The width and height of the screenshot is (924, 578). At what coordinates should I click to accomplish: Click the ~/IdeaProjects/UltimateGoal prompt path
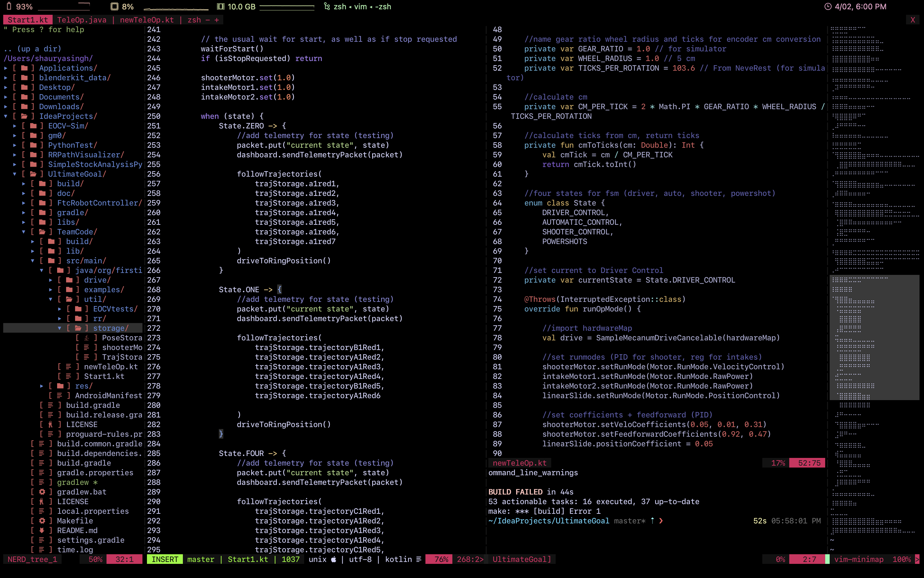coord(549,521)
